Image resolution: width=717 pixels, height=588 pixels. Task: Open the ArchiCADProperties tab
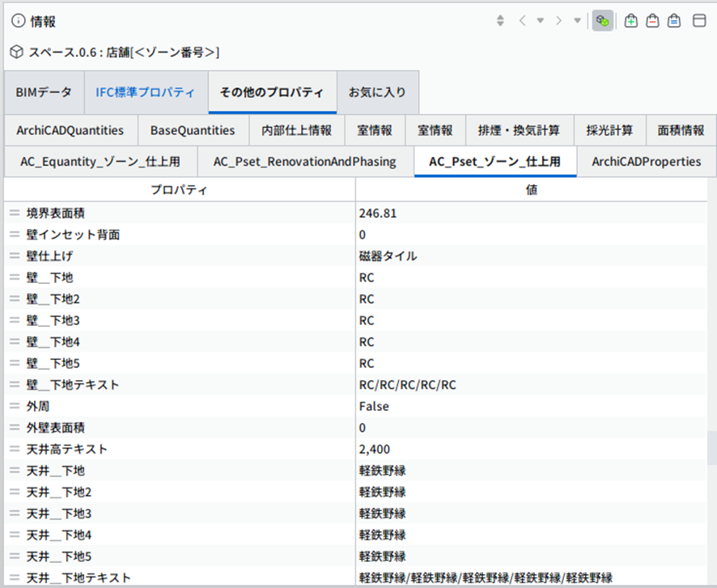click(647, 161)
